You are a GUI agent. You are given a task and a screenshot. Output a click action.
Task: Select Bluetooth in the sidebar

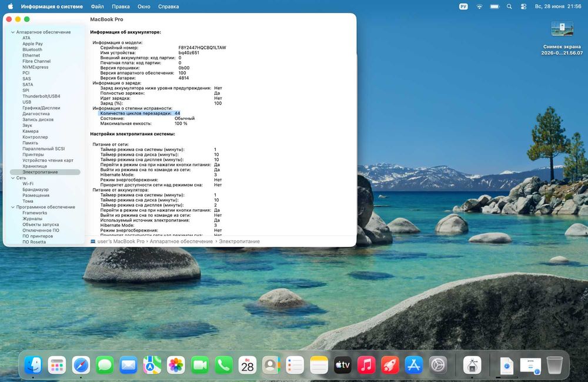[32, 49]
